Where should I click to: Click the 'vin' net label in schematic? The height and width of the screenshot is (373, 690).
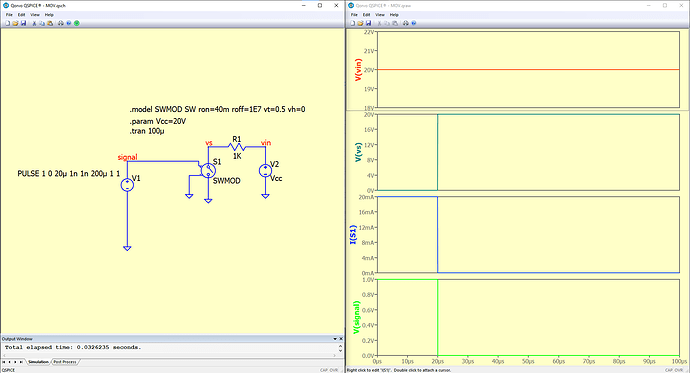[266, 143]
